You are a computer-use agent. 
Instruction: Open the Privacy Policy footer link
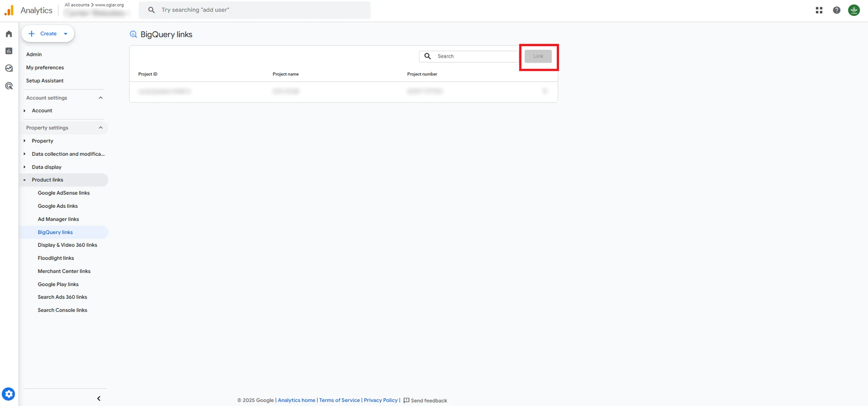[380, 400]
